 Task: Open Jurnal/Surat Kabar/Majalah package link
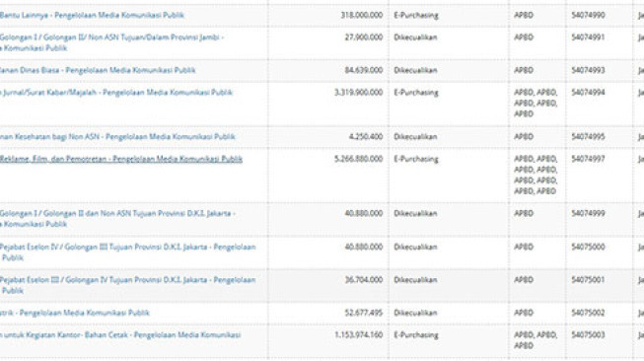(x=116, y=93)
